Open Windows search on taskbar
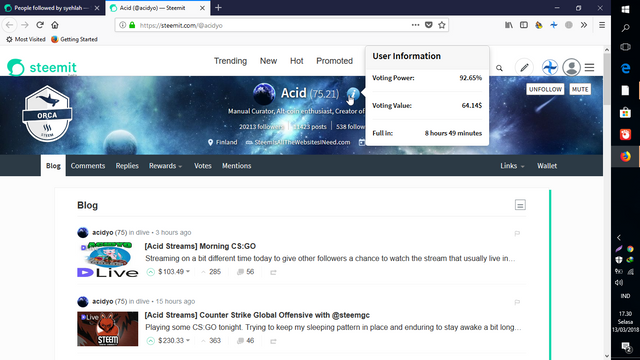Screen dimensions: 640x360 click(x=625, y=28)
